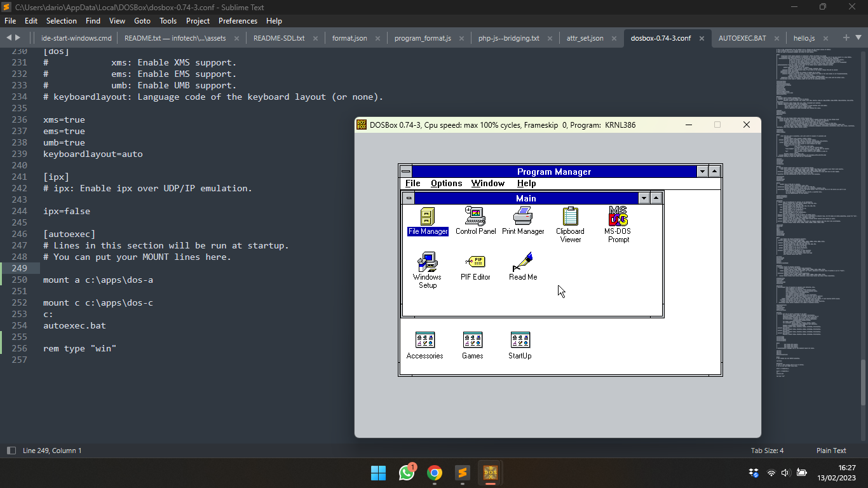Select the StartUp program group icon
Image resolution: width=868 pixels, height=488 pixels.
520,345
